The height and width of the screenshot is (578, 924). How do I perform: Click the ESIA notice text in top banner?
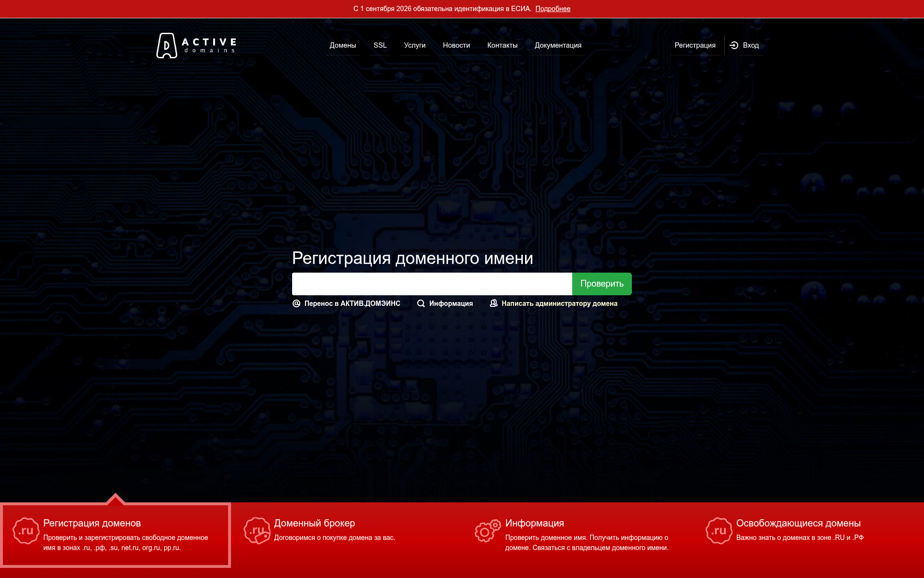coord(442,9)
